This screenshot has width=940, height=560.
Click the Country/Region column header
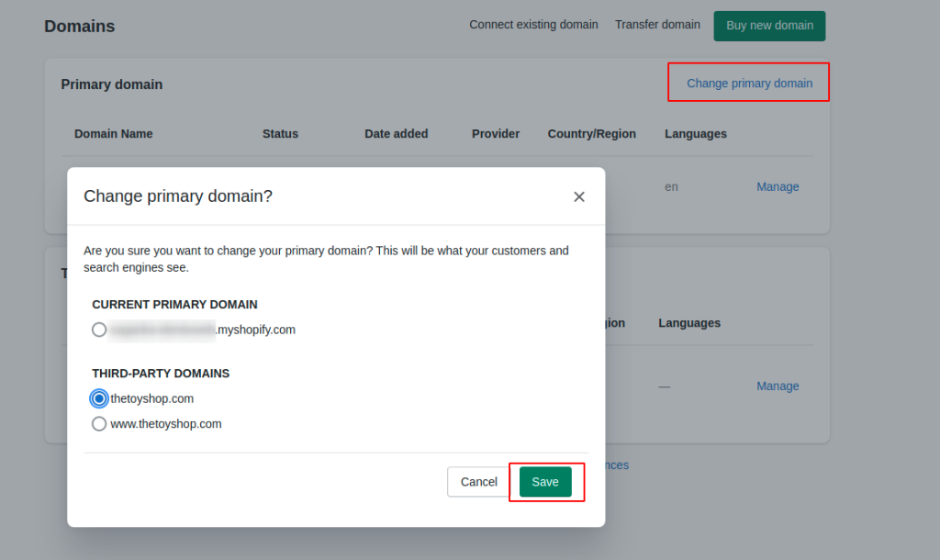tap(591, 134)
